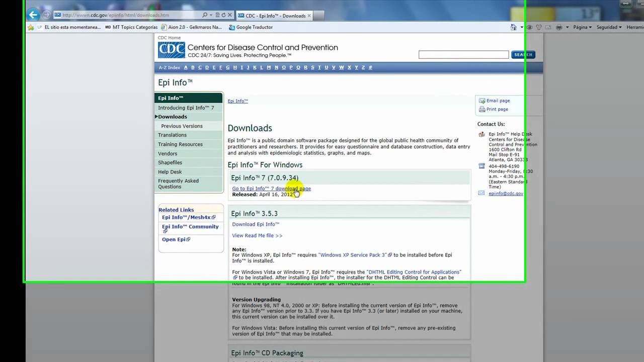
Task: Click the magnifier search icon in address bar
Action: pos(205,15)
